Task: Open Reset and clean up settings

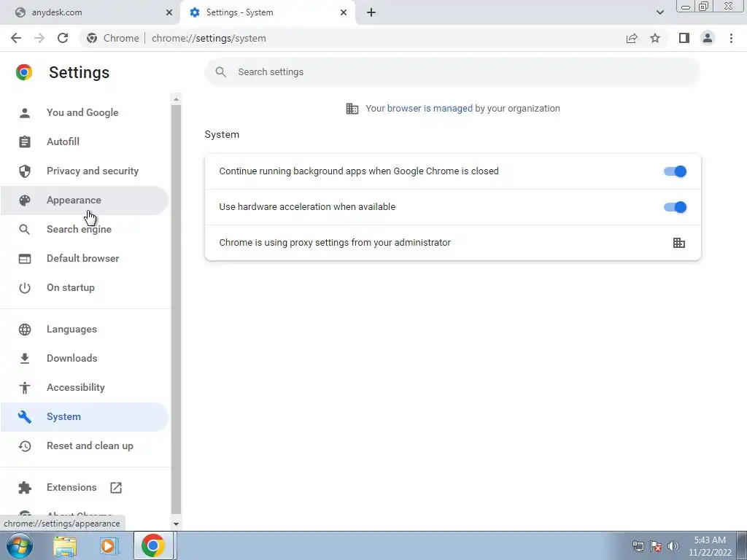Action: coord(85,446)
